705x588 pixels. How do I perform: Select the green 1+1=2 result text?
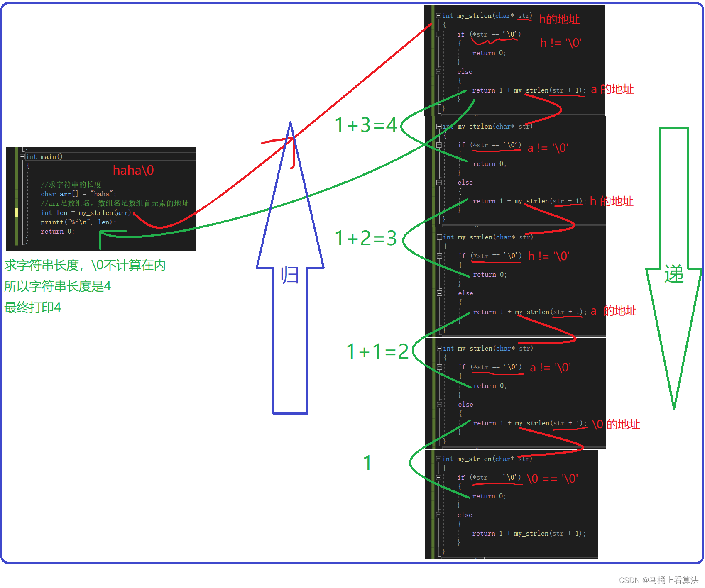click(377, 351)
